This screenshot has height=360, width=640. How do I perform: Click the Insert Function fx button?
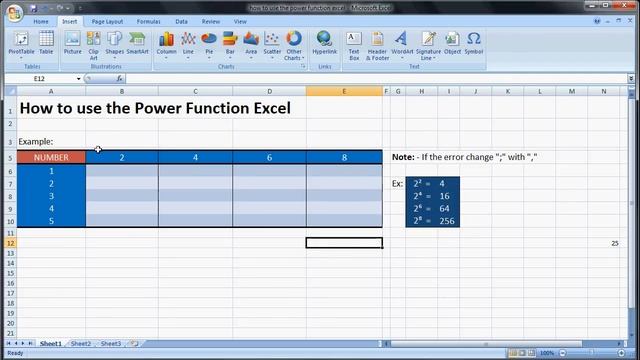[120, 78]
